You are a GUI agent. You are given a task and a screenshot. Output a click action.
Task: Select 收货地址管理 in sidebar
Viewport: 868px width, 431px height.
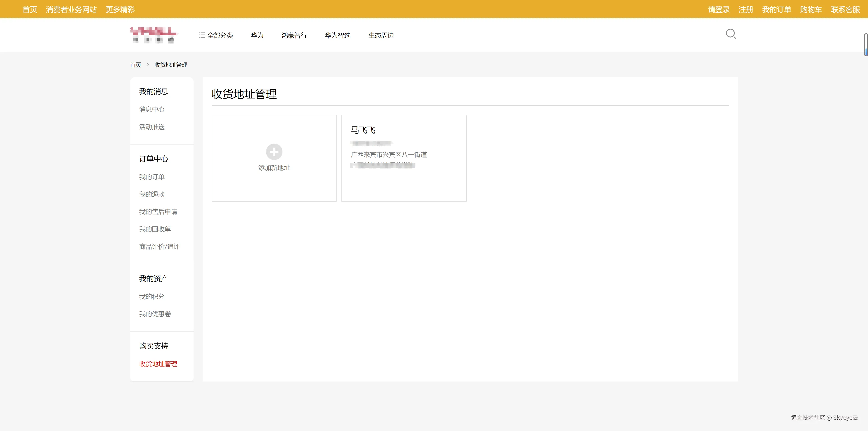tap(158, 364)
